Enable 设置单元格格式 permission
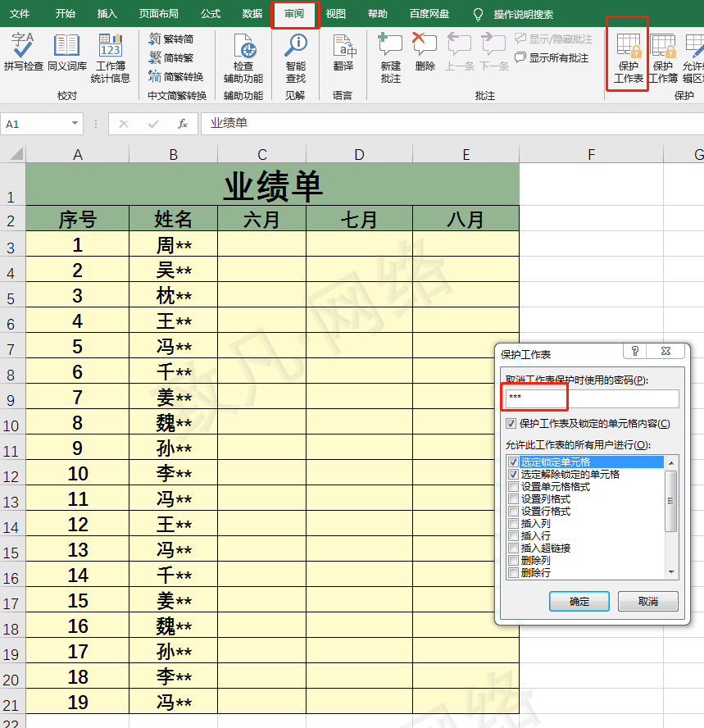This screenshot has height=728, width=704. 513,487
